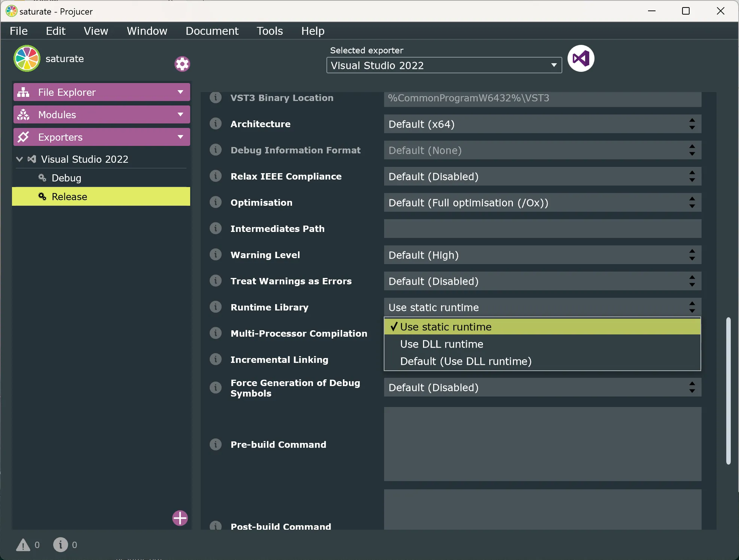Select the Release configuration
Screen dimensions: 739x560
point(101,196)
